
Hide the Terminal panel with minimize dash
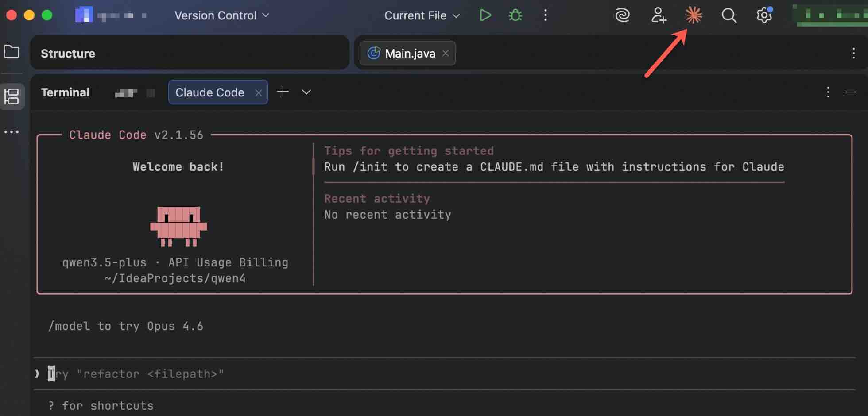click(x=851, y=92)
